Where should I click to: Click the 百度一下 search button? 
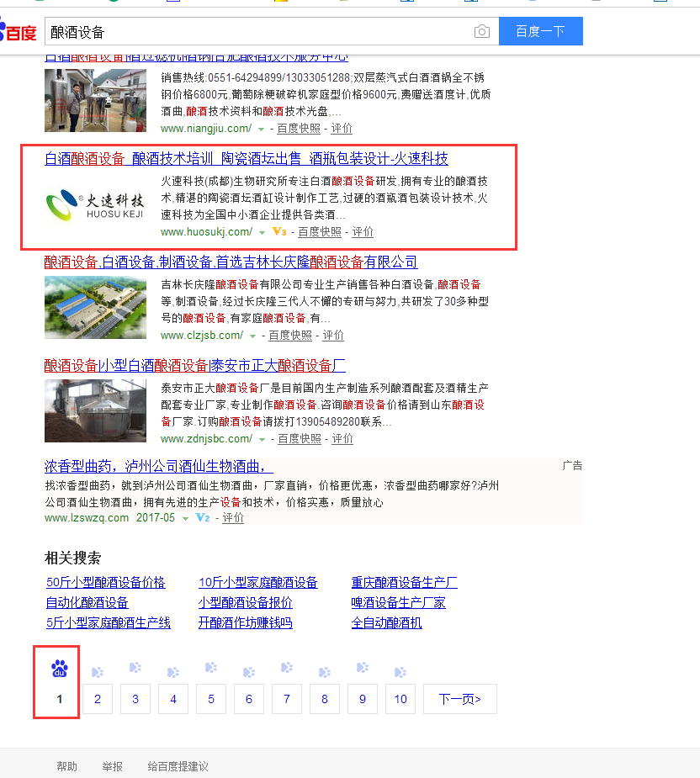coord(541,31)
